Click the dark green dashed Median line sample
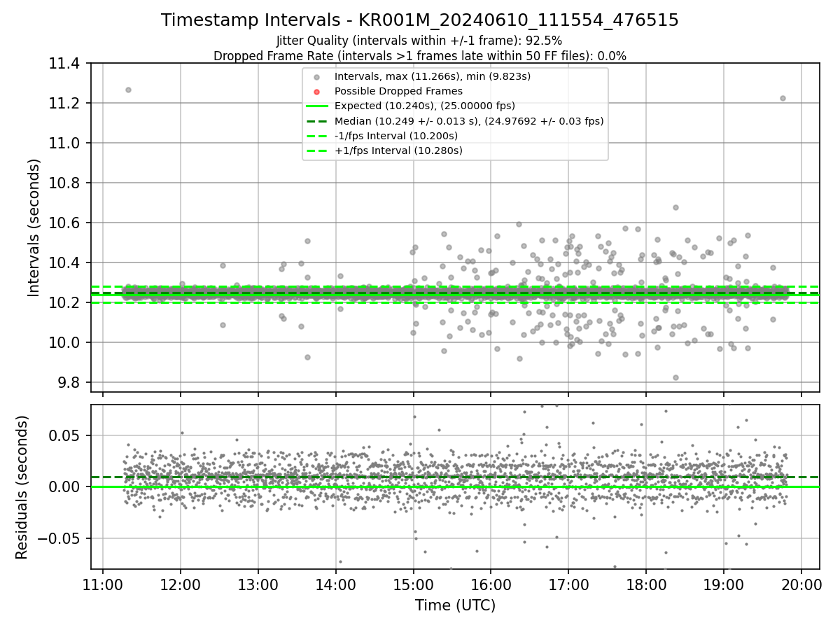 317,121
